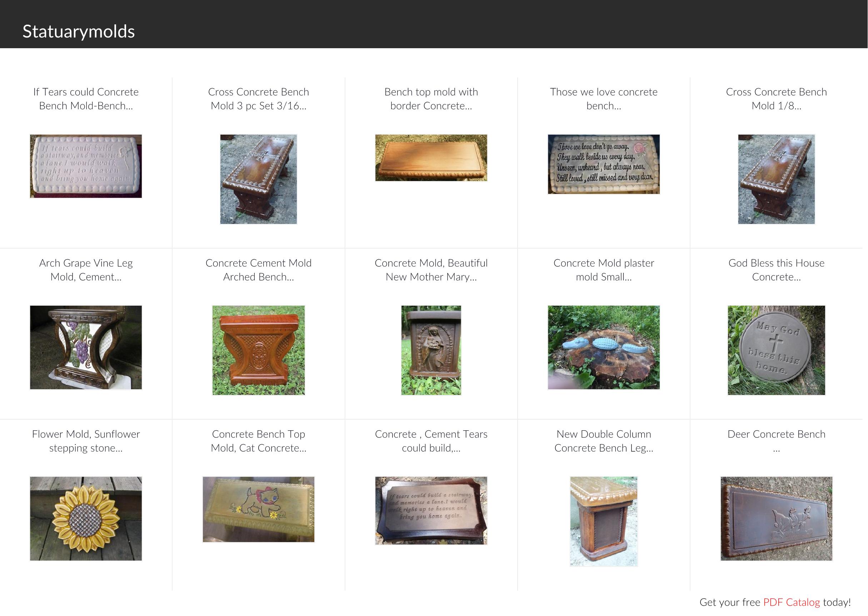868x616 pixels.
Task: Open the If Tears bench mold thumbnail
Action: click(86, 166)
